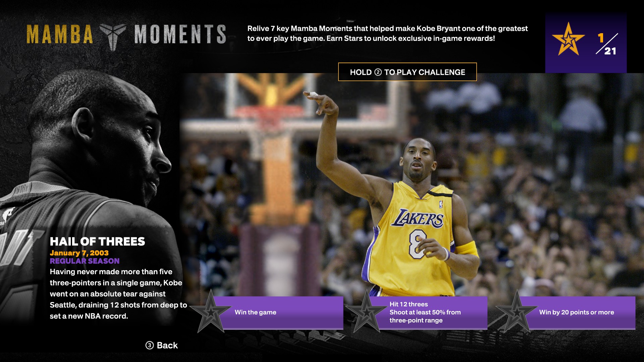
Task: Click circled 2 icon in Hold prompt
Action: coord(378,72)
